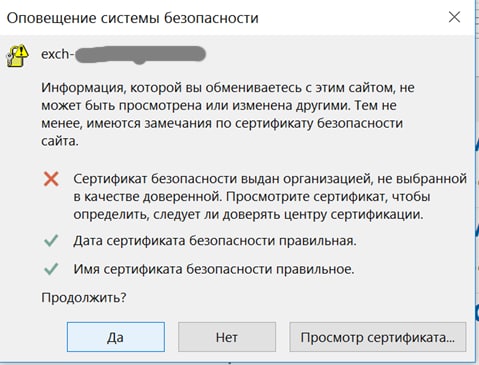Click the exch- server name text
The image size is (479, 365).
(56, 54)
